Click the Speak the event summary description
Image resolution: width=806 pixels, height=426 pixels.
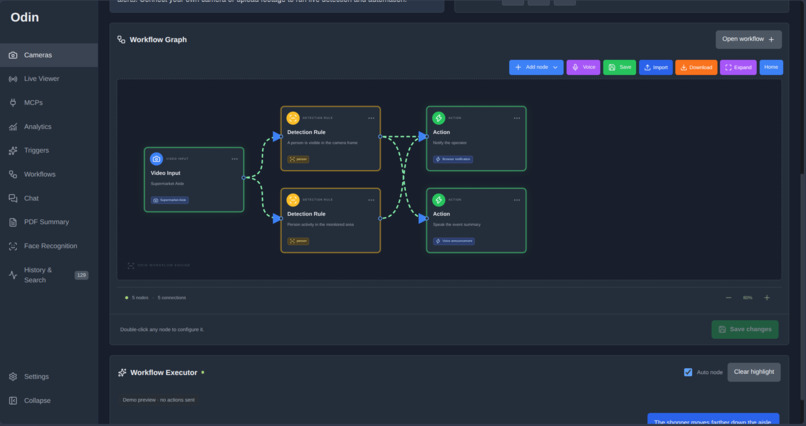tap(456, 225)
